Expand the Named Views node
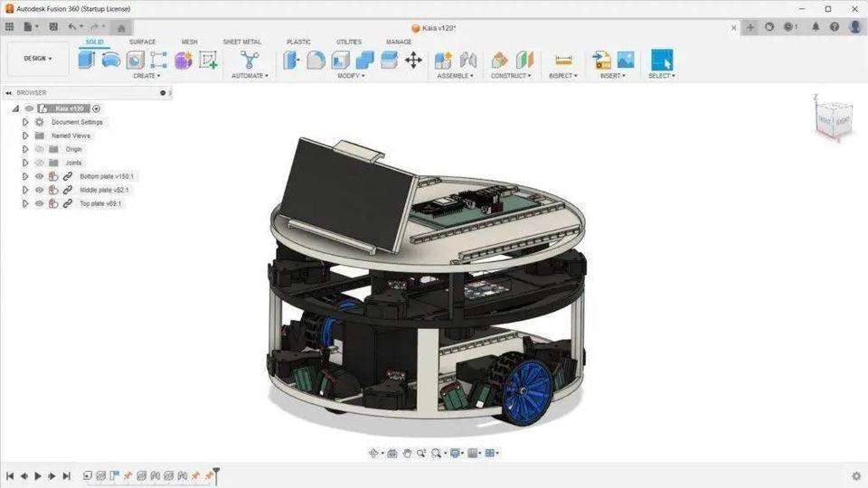Viewport: 868px width, 488px height. [25, 136]
